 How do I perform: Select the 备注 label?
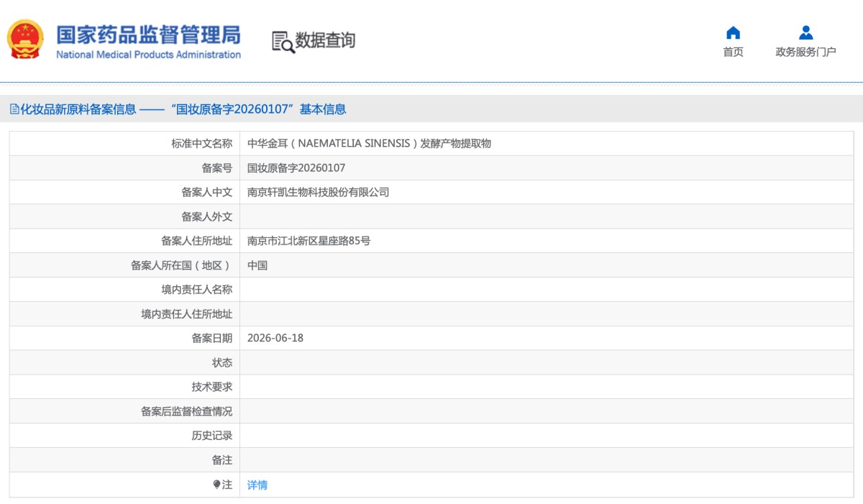pyautogui.click(x=222, y=461)
